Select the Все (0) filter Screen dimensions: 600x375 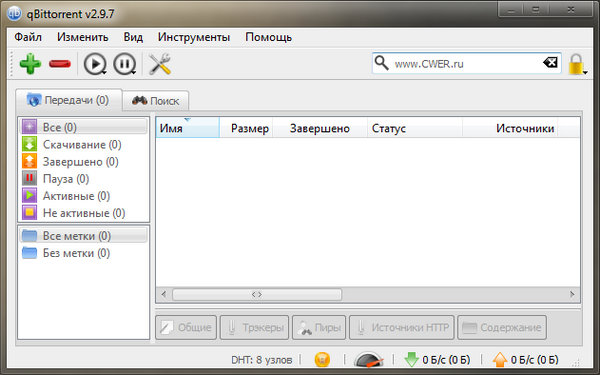83,127
